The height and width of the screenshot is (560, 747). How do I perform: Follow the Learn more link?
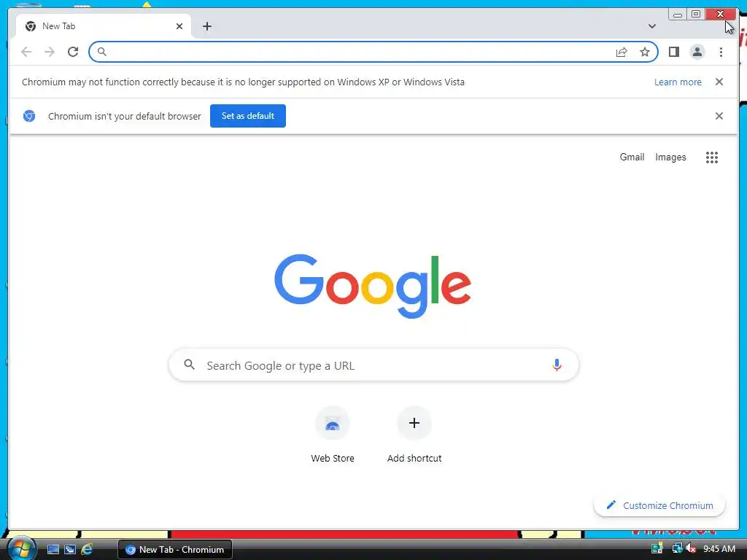point(678,82)
